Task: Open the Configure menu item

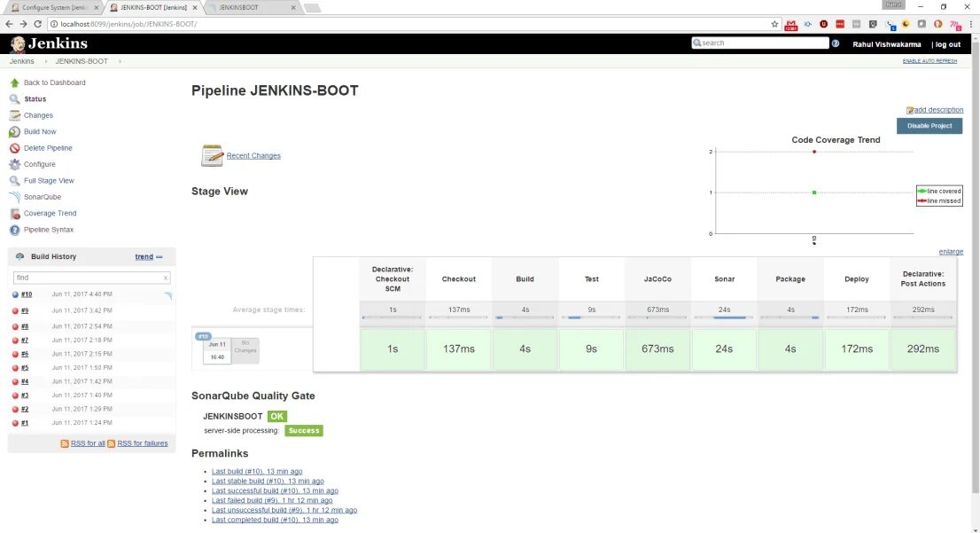Action: click(x=39, y=164)
